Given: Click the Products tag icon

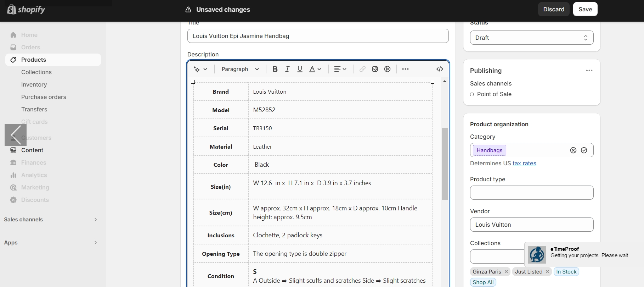Looking at the screenshot, I should (x=13, y=60).
